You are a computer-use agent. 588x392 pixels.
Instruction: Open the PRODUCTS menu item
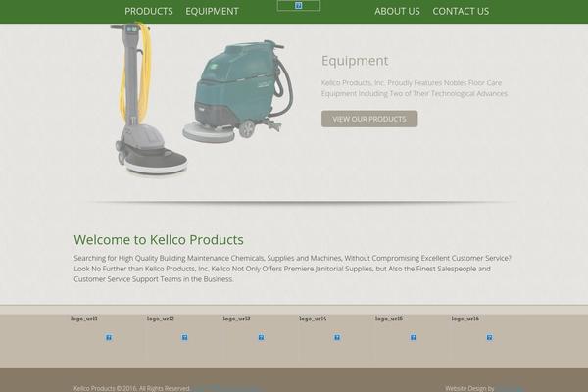click(x=149, y=11)
